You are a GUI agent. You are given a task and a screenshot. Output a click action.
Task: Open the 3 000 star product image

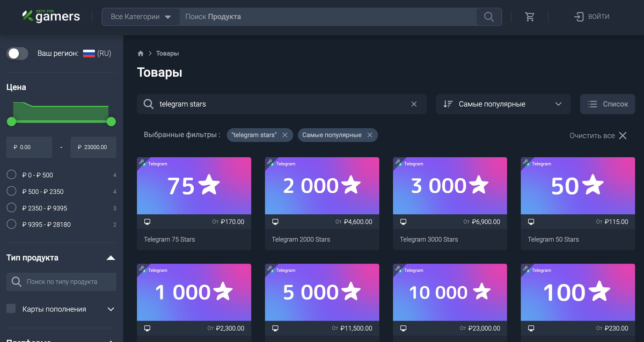(450, 186)
